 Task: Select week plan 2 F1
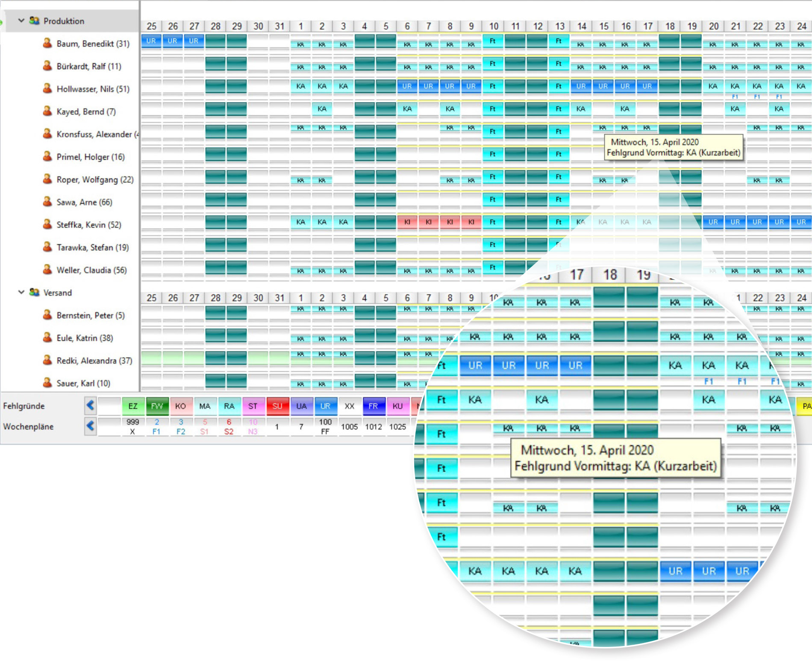157,426
